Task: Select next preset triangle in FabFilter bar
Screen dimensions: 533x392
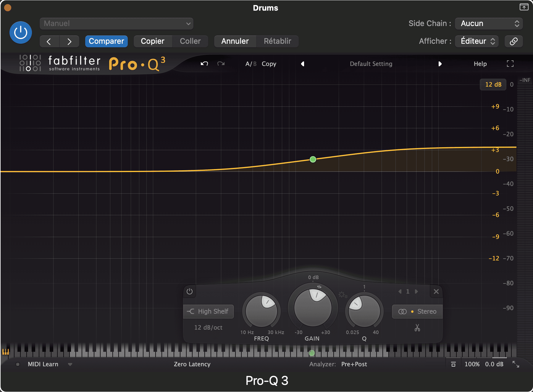Action: pyautogui.click(x=440, y=64)
